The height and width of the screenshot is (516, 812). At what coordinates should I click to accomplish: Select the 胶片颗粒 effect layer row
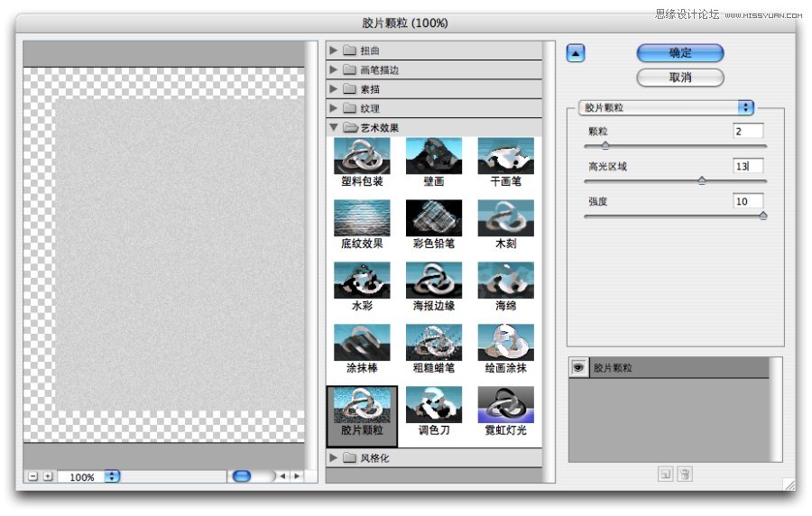pos(669,367)
